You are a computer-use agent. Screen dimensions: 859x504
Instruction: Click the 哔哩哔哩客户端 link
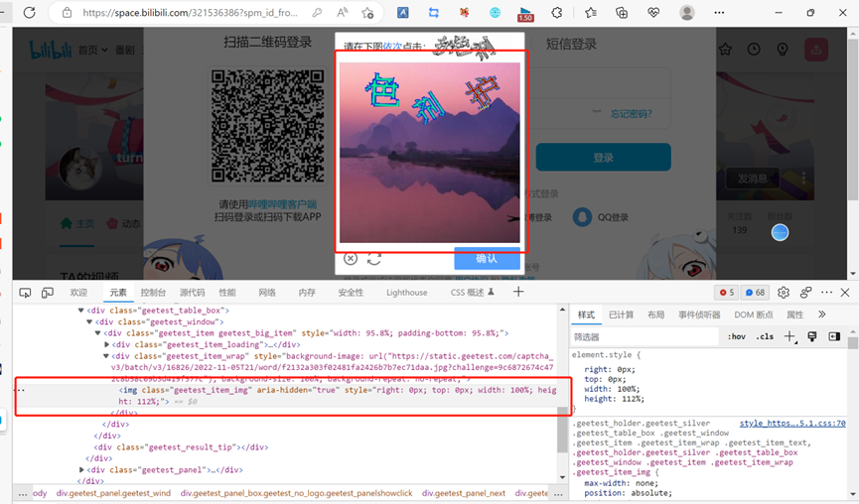283,204
